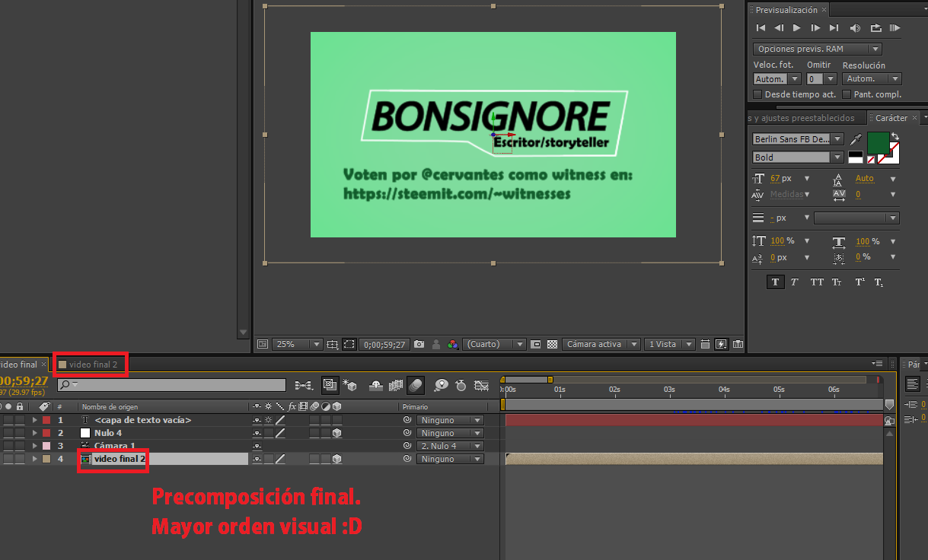Toggle preview audio mute speaker icon
This screenshot has width=928, height=560.
(855, 28)
